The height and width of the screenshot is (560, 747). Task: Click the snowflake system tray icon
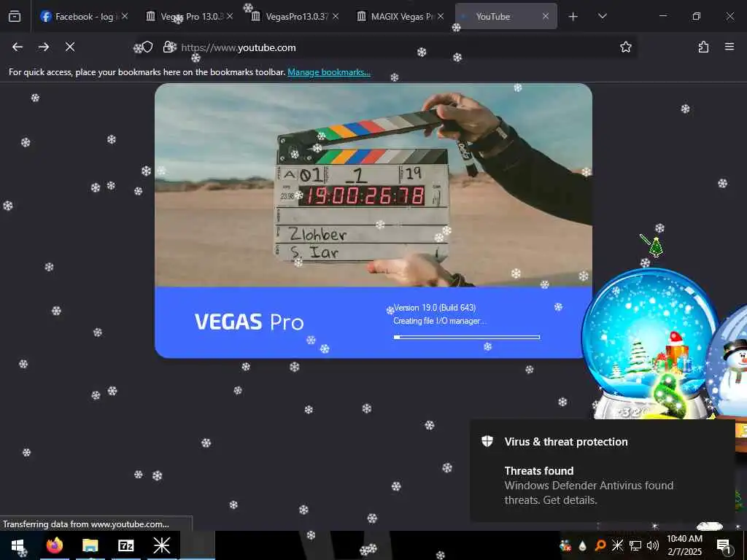(x=617, y=545)
